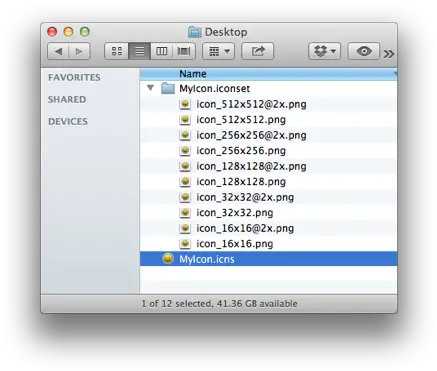Image resolution: width=437 pixels, height=371 pixels.
Task: Switch to Cover Flow view
Action: pos(184,51)
